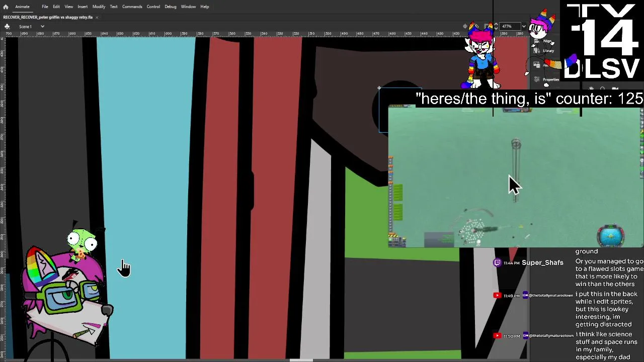Click the YouTube icon on 11:50 PM message
The height and width of the screenshot is (362, 644).
click(497, 335)
